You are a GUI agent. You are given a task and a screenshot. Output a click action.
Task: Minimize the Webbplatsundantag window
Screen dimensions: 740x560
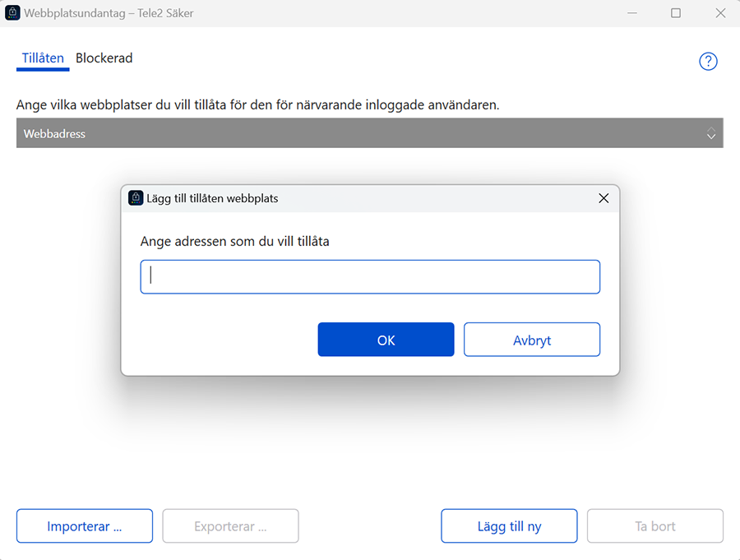632,13
